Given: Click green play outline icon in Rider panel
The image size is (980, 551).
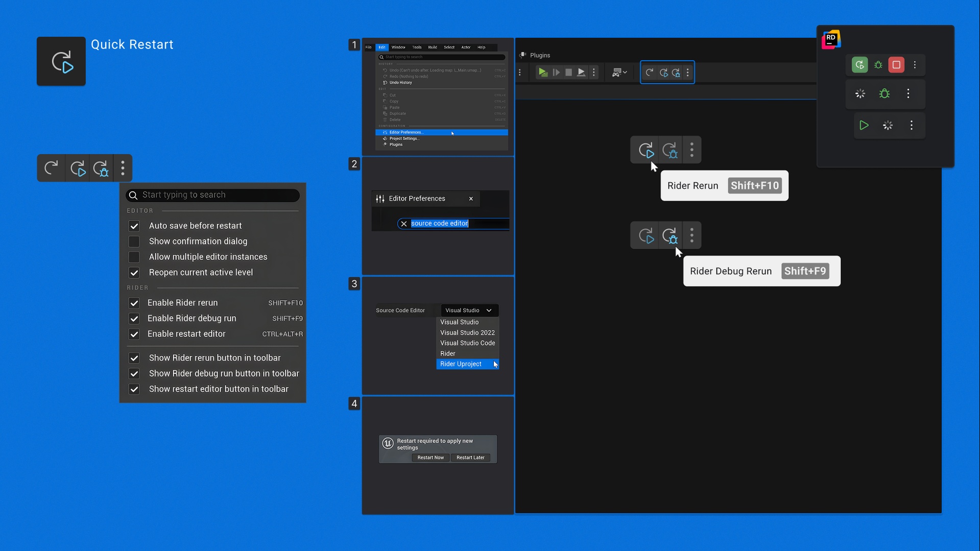Looking at the screenshot, I should [x=864, y=125].
